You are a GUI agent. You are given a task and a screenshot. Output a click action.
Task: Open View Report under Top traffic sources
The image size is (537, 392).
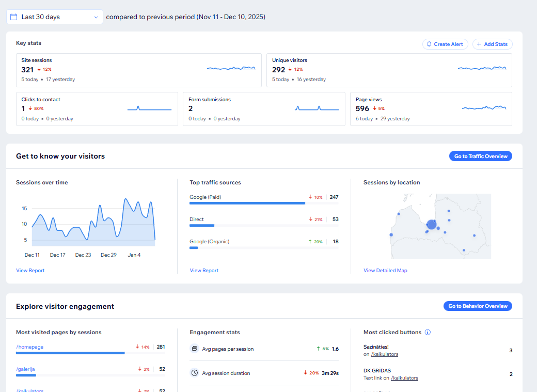[204, 271]
